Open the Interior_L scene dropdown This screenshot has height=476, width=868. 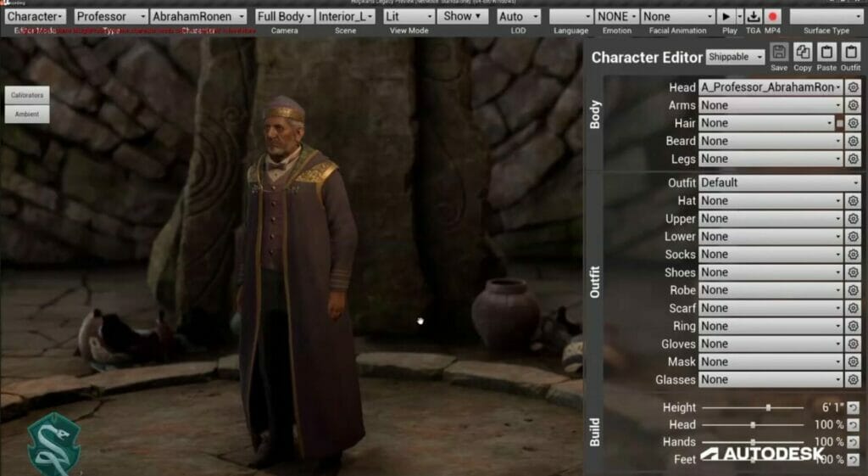[x=346, y=16]
